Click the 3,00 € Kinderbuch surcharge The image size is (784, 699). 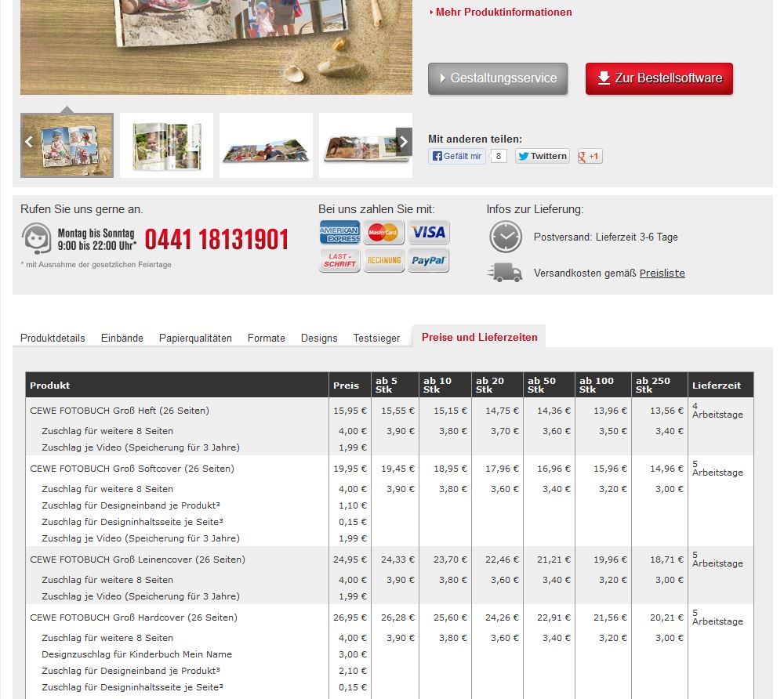coord(353,654)
